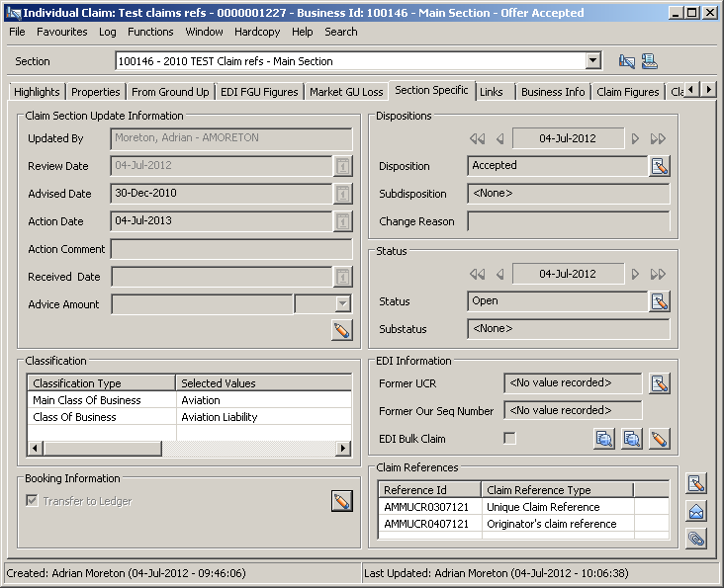Click Classification scrollbar right arrow
Screen dimensions: 724x588
(342, 449)
